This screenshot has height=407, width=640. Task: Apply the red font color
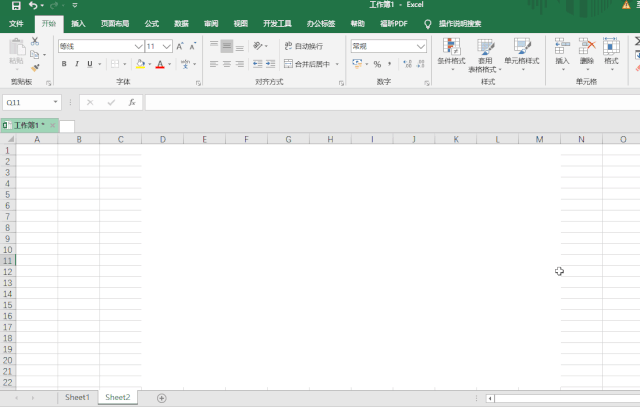(x=160, y=64)
